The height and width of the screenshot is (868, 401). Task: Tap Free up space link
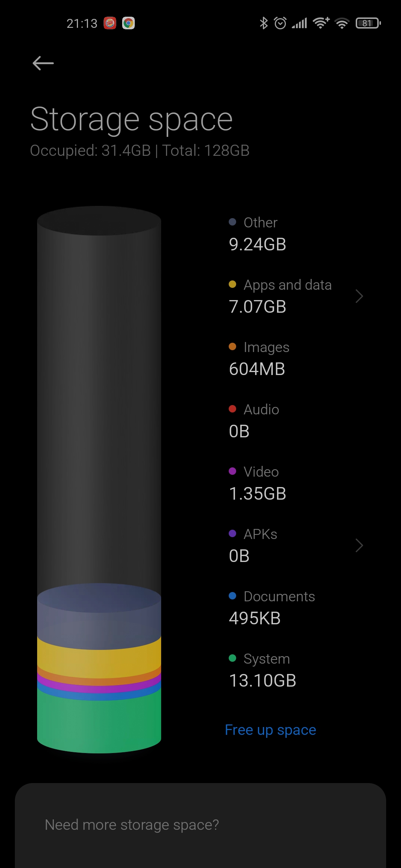[x=270, y=730]
